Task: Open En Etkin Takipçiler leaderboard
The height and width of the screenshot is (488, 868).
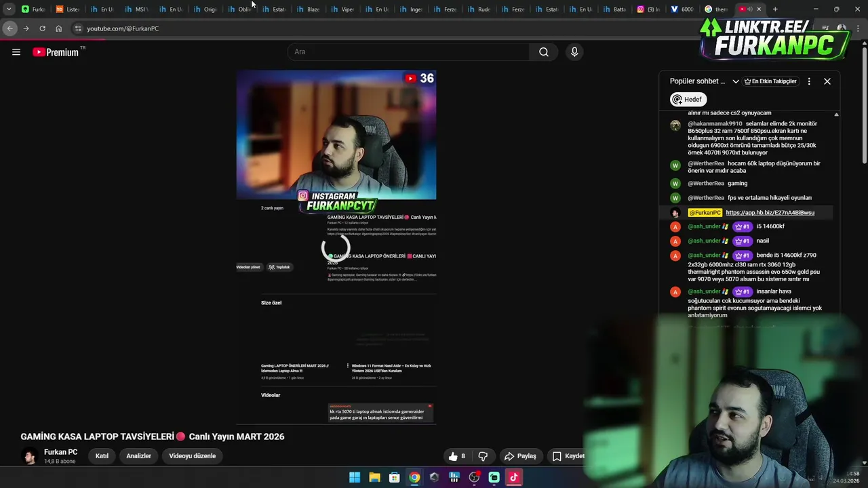Action: (770, 81)
